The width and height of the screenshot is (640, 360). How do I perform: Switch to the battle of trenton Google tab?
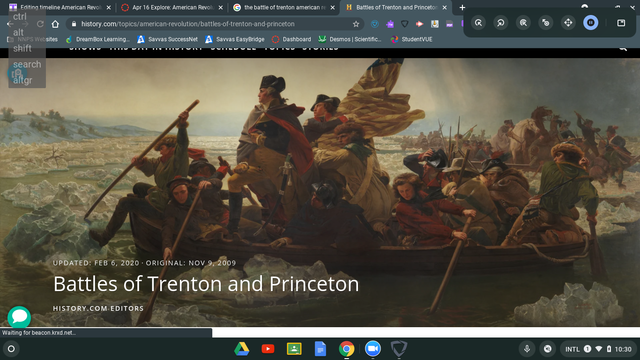coord(285,7)
